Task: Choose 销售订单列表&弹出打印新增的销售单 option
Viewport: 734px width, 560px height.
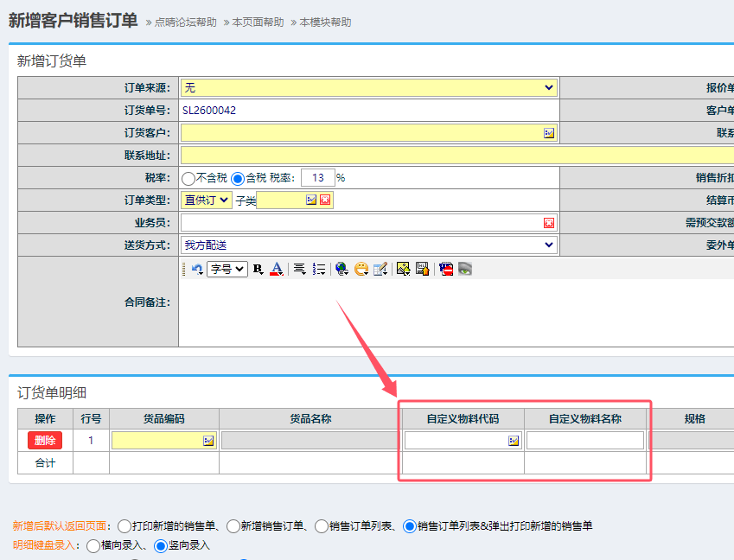Action: point(410,526)
